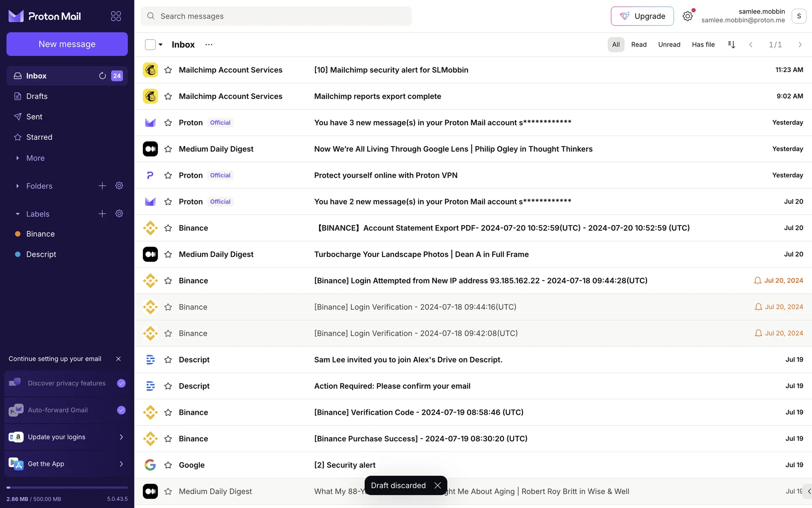Image resolution: width=812 pixels, height=508 pixels.
Task: Add a new folder with plus icon
Action: point(102,186)
